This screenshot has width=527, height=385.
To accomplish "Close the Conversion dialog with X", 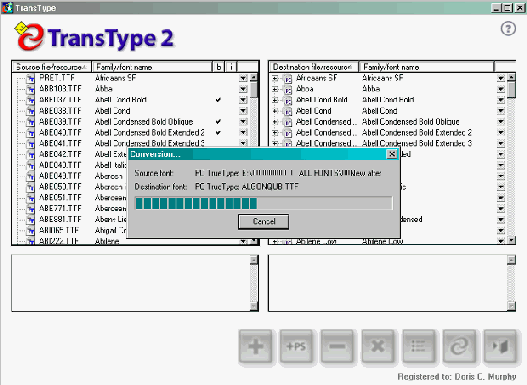I will coord(392,154).
